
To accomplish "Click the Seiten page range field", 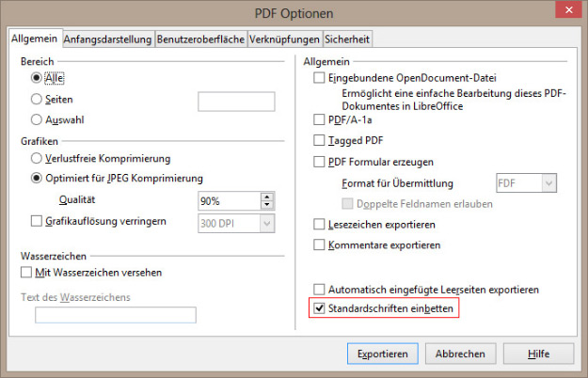I will pyautogui.click(x=236, y=102).
